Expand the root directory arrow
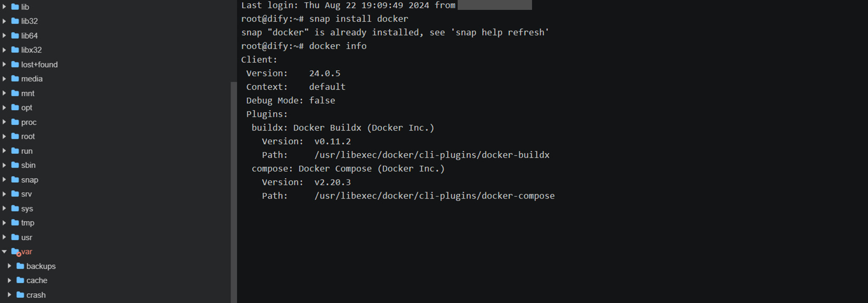Viewport: 868px width, 303px height. point(4,137)
